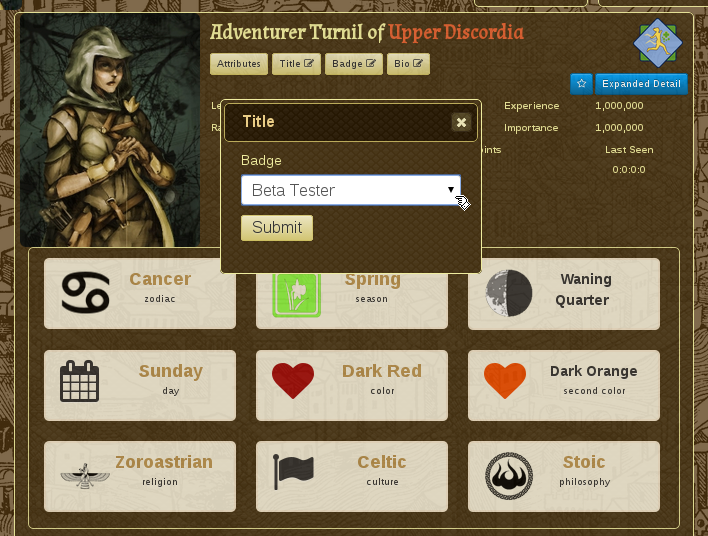Click the Waning Quarter moon icon
Image resolution: width=708 pixels, height=536 pixels.
pyautogui.click(x=509, y=294)
